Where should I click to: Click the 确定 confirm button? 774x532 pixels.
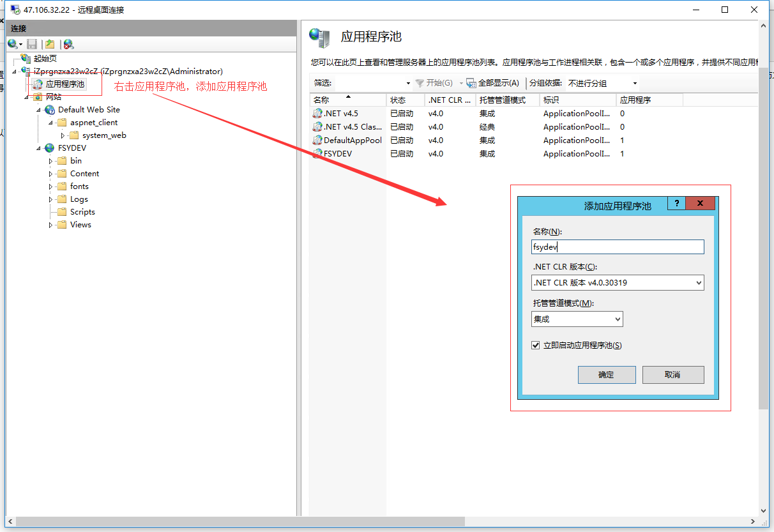[x=606, y=375]
